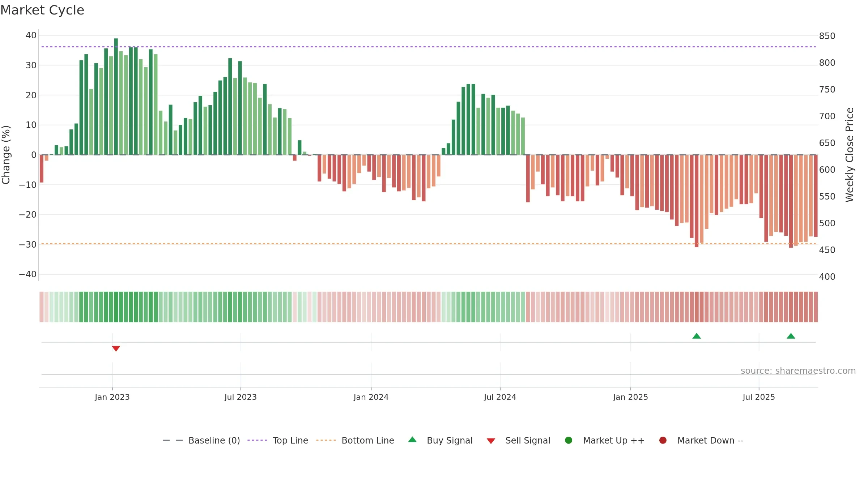Viewport: 868px width, 488px height.
Task: Click the Bottom Line legend entry
Action: [355, 440]
